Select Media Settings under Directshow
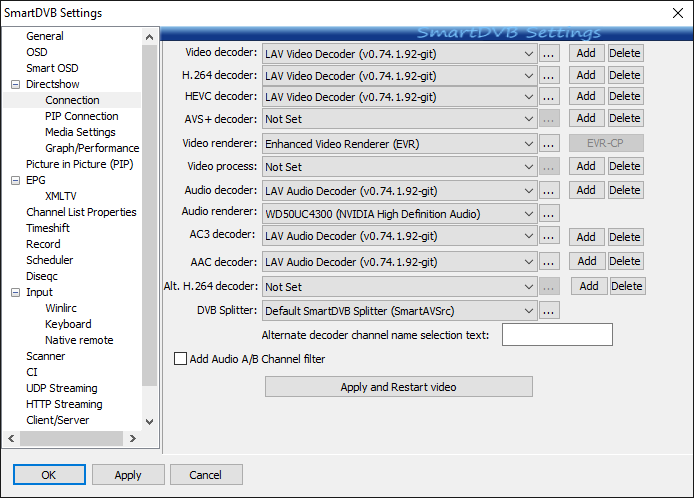This screenshot has width=694, height=498. pos(80,132)
